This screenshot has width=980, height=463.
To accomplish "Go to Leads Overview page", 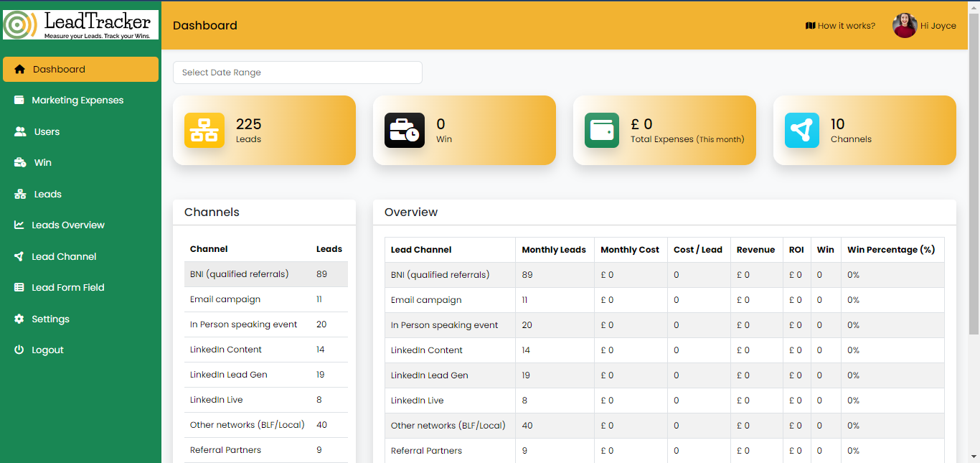I will (x=80, y=225).
